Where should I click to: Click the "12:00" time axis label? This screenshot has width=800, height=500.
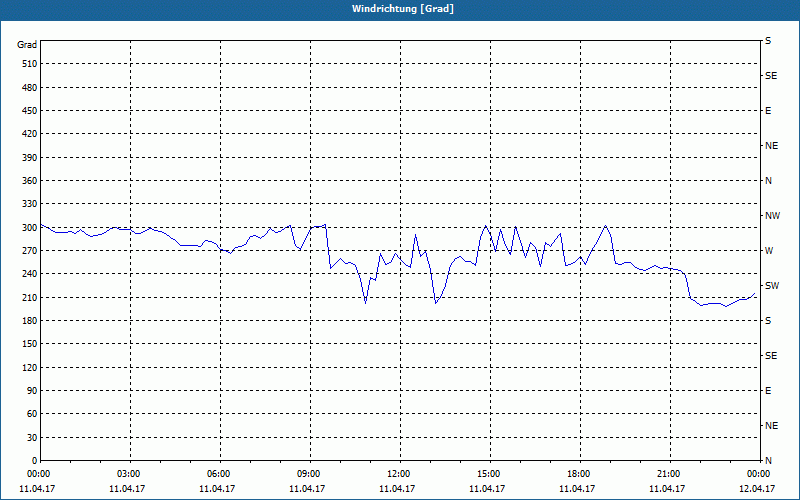398,474
